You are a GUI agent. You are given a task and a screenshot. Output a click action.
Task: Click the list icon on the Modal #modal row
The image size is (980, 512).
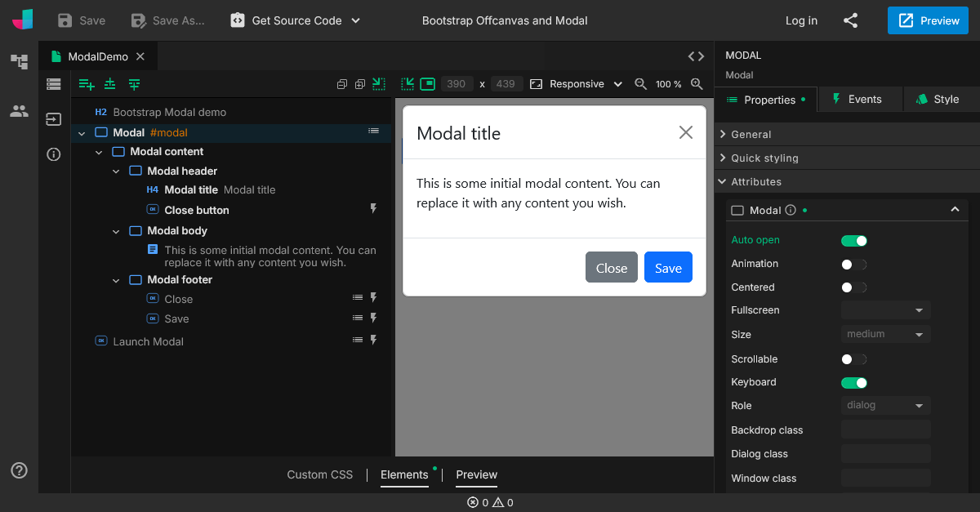pos(373,131)
